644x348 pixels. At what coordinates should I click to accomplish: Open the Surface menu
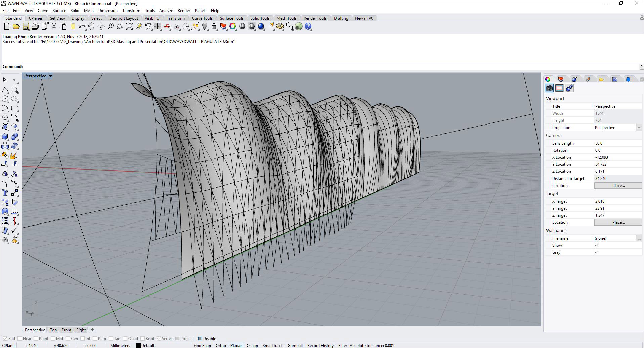(x=59, y=11)
